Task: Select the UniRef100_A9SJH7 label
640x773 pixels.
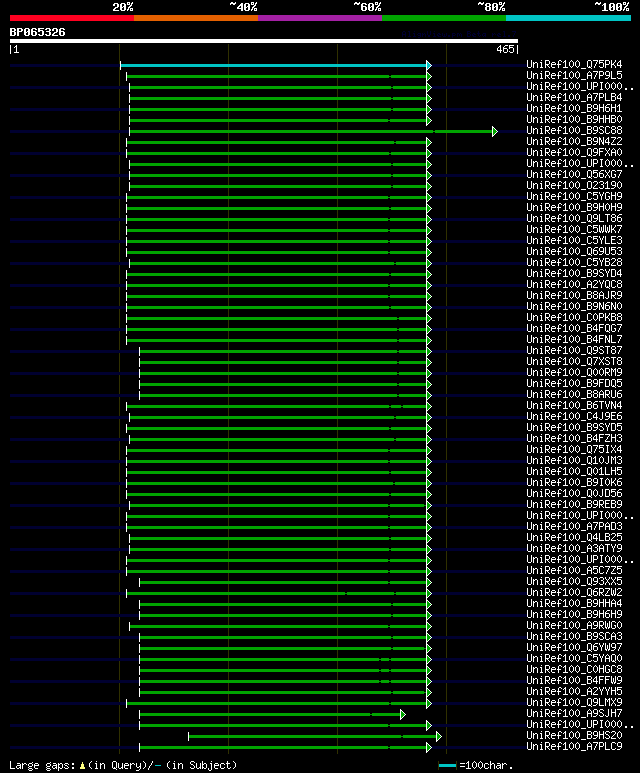Action: pos(574,713)
